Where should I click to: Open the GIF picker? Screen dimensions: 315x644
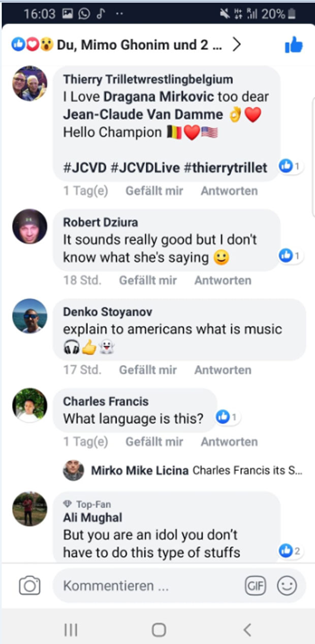(255, 586)
